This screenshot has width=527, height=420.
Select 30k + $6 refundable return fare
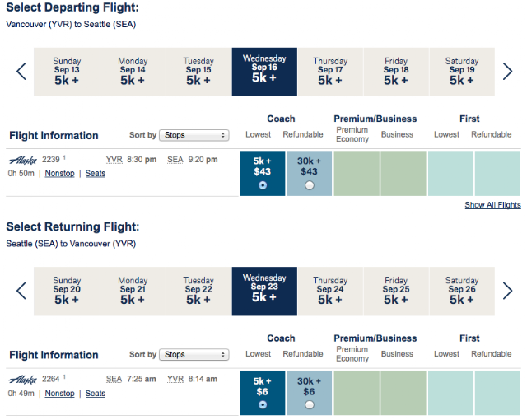pyautogui.click(x=310, y=393)
